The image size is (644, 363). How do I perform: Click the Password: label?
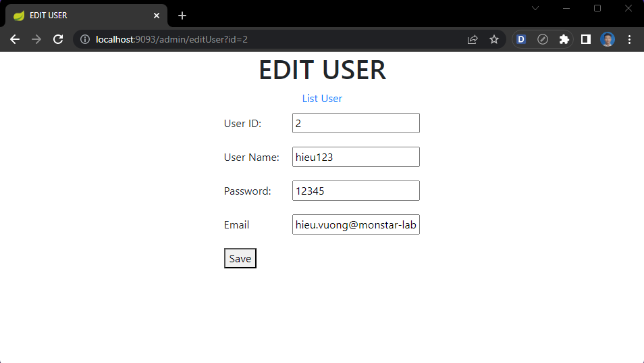pos(247,191)
